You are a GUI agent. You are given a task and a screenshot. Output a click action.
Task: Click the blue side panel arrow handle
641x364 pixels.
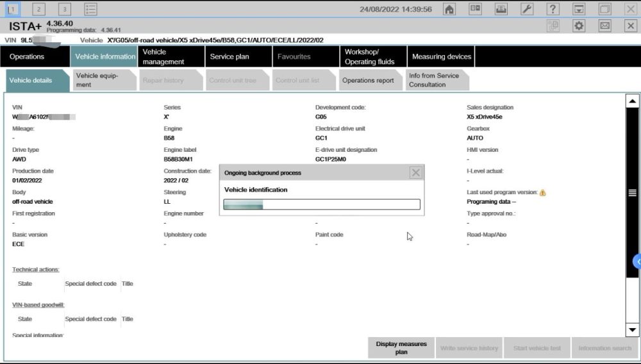[x=637, y=261]
